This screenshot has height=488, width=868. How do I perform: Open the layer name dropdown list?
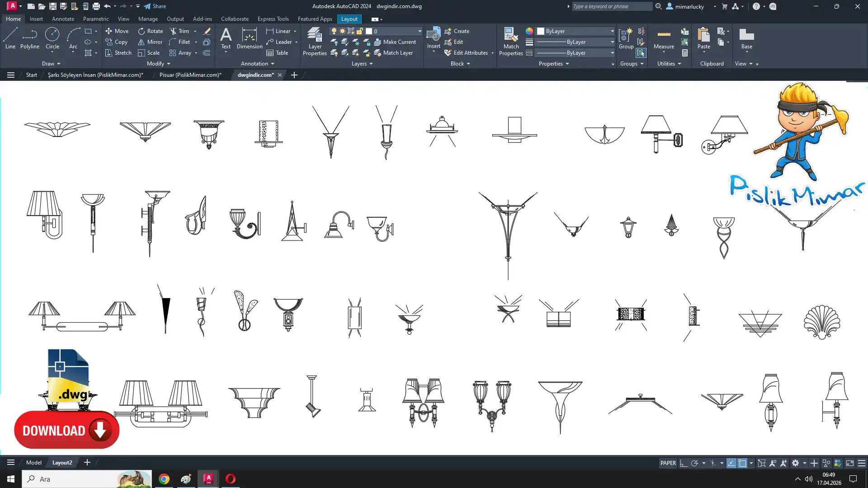click(420, 31)
